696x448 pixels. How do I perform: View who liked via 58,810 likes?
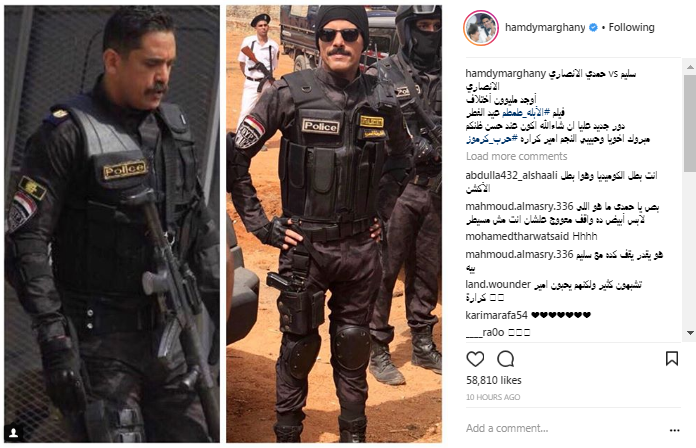pos(494,381)
